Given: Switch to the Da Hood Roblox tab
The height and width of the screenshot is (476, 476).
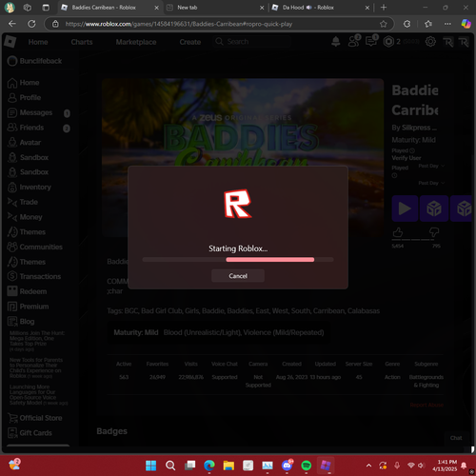Looking at the screenshot, I should click(x=321, y=8).
